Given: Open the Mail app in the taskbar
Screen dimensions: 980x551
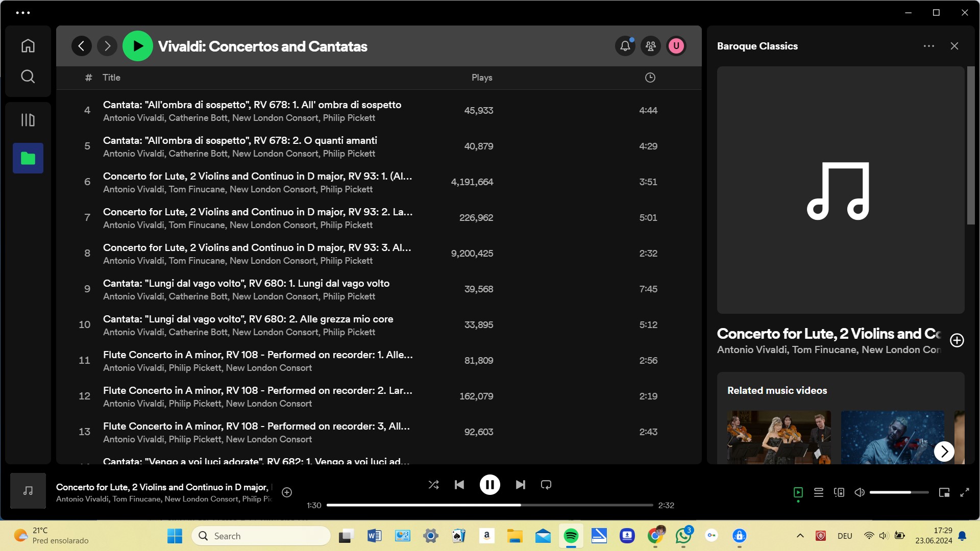Looking at the screenshot, I should (543, 536).
